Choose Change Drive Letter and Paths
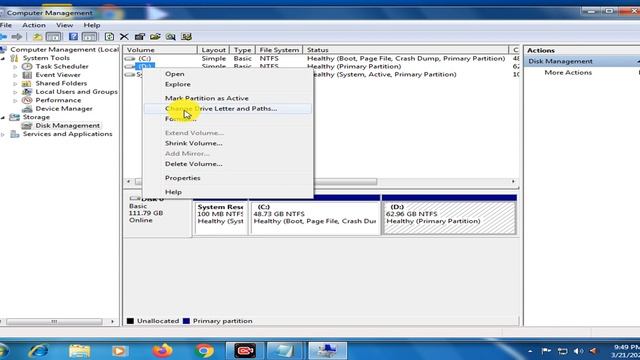Screen dimensions: 640x360 (x=228, y=109)
